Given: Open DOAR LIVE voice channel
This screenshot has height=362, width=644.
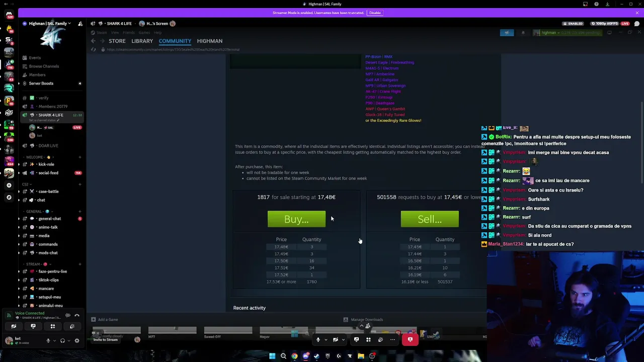Looking at the screenshot, I should pyautogui.click(x=48, y=146).
